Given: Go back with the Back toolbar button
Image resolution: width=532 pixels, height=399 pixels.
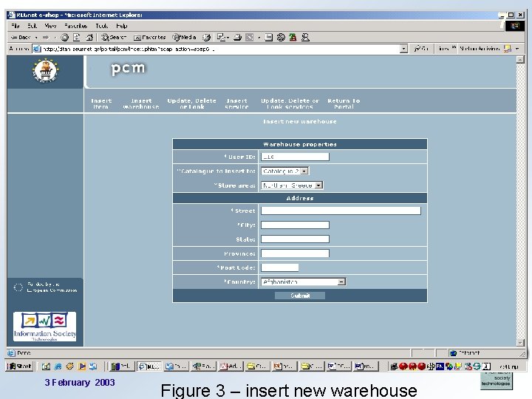Looking at the screenshot, I should 21,38.
